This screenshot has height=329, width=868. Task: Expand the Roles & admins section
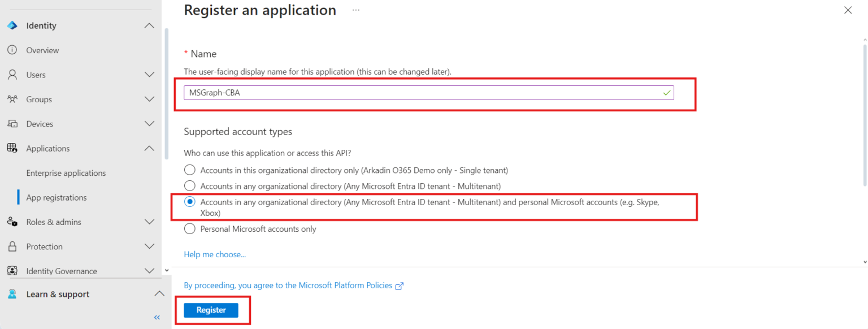coord(149,222)
